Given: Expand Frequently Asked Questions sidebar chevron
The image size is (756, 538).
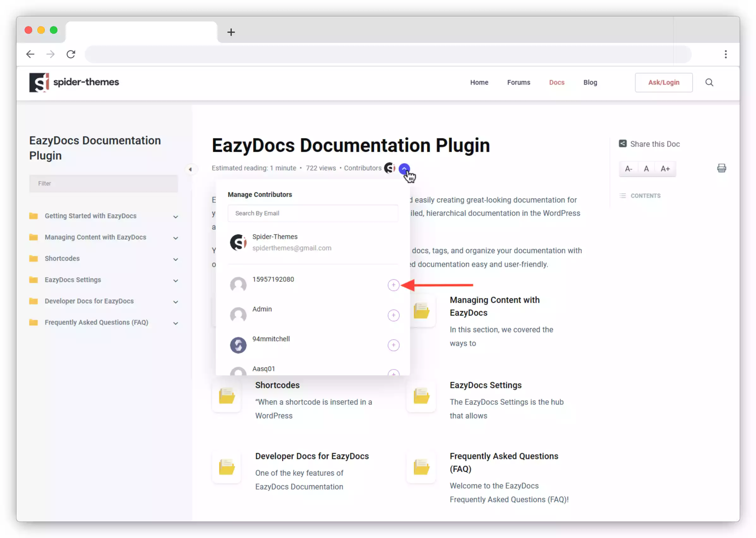Looking at the screenshot, I should pyautogui.click(x=175, y=323).
